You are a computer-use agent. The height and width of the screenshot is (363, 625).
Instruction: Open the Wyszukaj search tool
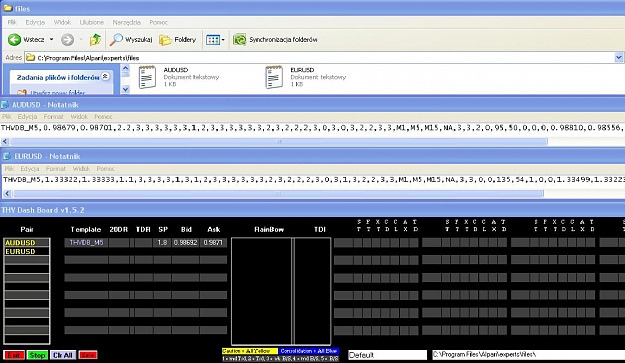(131, 39)
